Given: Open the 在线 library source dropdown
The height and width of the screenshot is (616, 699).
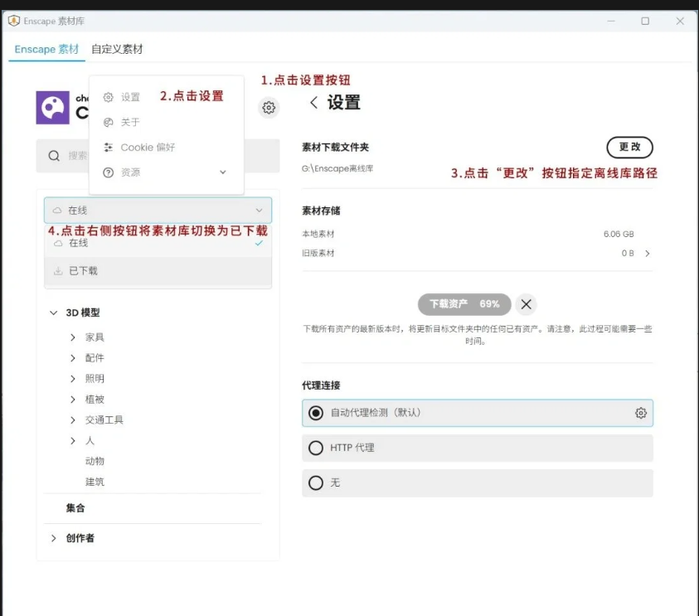Looking at the screenshot, I should (x=158, y=211).
